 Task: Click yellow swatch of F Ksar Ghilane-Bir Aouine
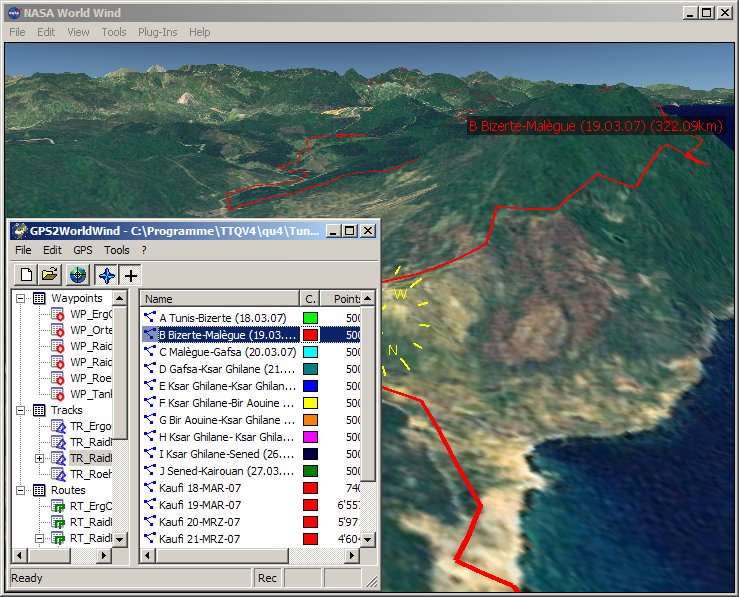click(x=310, y=403)
